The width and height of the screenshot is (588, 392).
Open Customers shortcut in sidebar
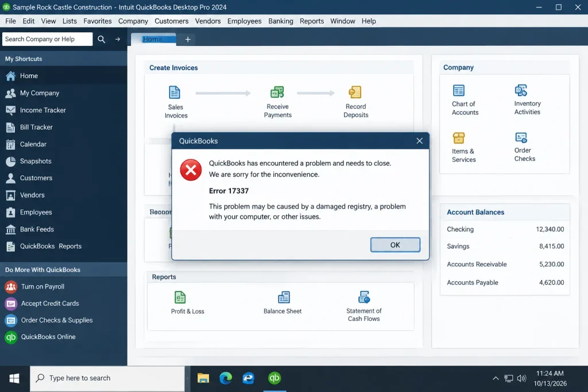[x=64, y=178]
